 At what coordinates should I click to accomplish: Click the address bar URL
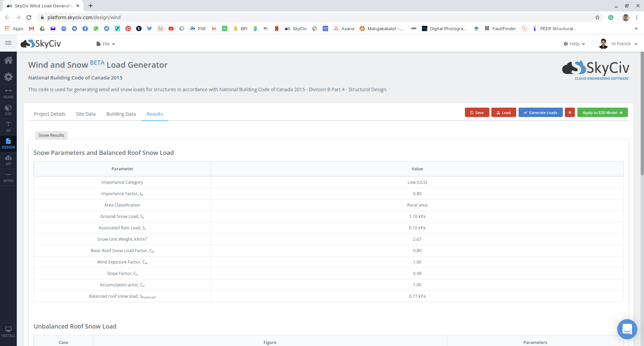pyautogui.click(x=84, y=17)
